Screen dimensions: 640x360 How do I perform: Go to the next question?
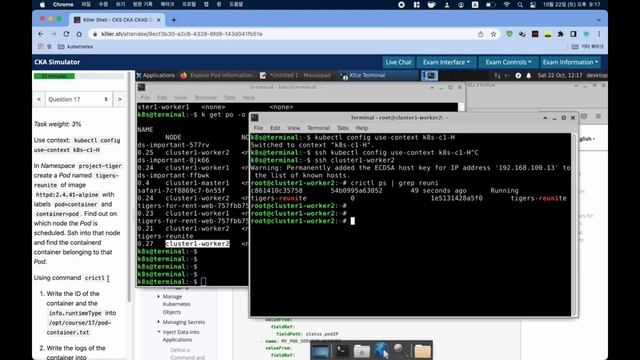click(120, 99)
